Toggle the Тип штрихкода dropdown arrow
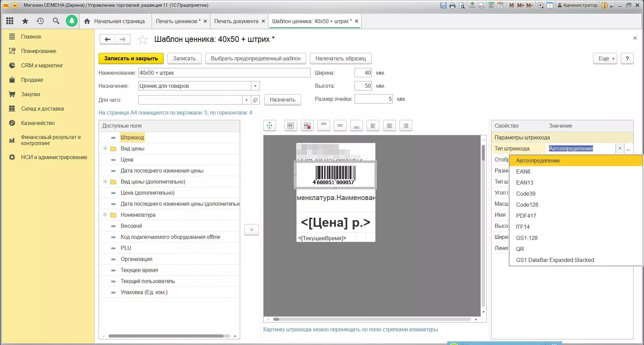644x345 pixels. point(620,148)
